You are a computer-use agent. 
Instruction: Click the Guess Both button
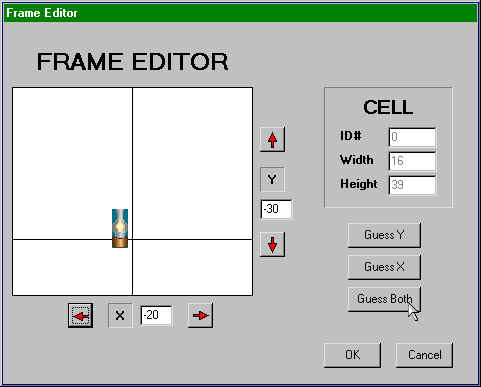[x=384, y=299]
